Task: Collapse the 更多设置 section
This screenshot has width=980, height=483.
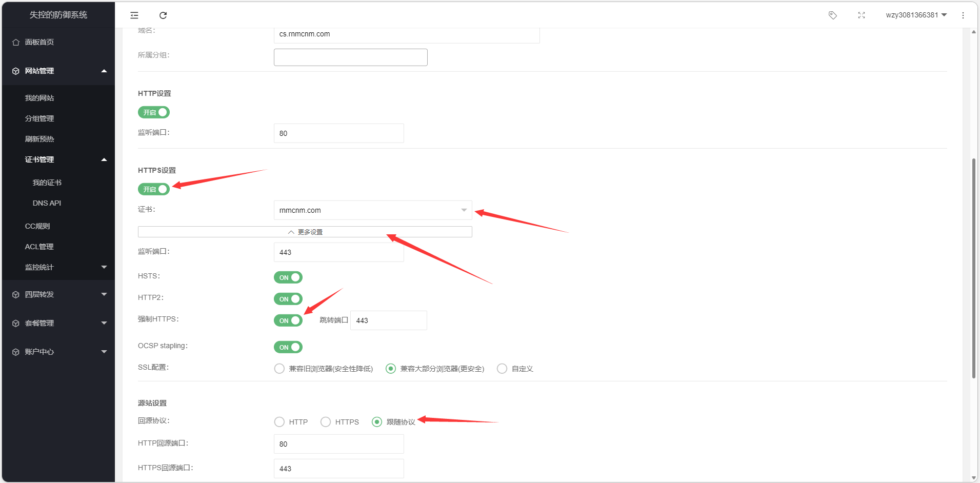Action: click(305, 231)
